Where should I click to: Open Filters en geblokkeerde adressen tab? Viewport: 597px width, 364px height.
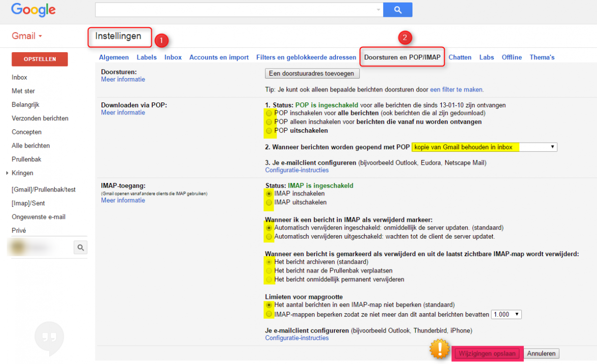point(306,57)
